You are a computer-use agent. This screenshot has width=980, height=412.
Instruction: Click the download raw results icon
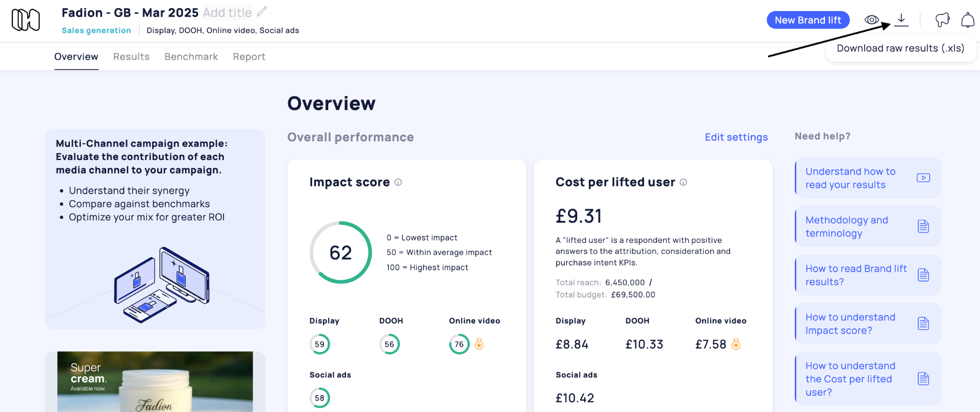[x=901, y=20]
